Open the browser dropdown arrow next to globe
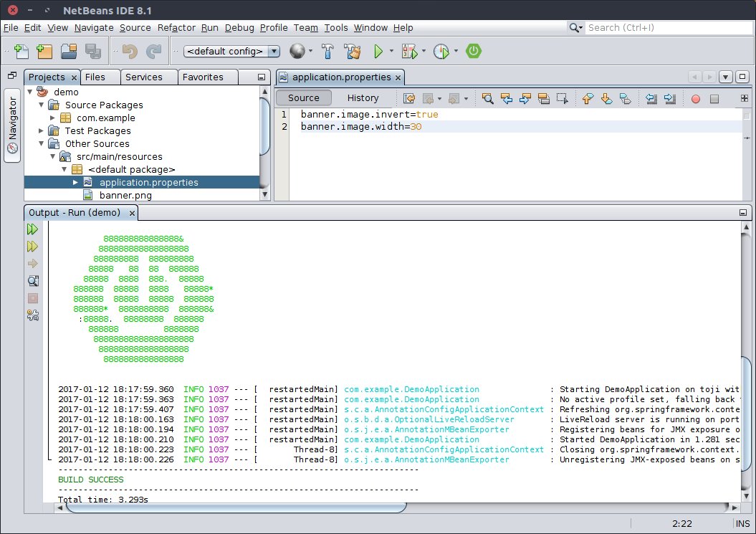Screen dimensions: 756x534 click(x=310, y=51)
